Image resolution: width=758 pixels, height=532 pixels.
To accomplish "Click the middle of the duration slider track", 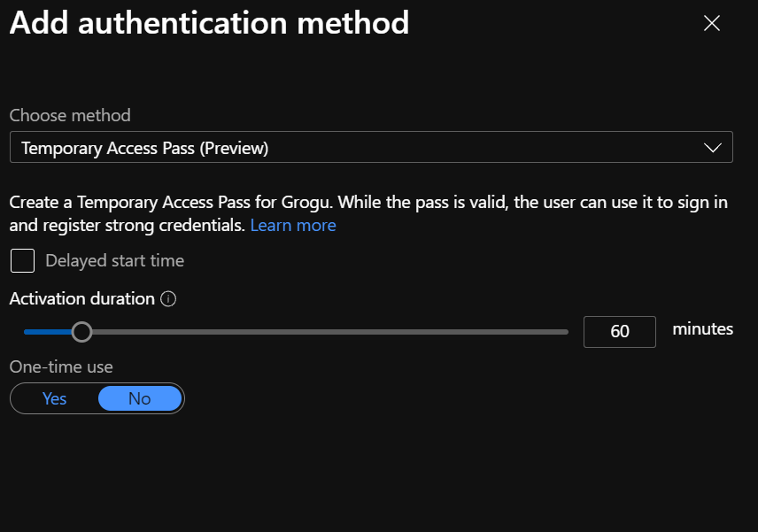I will tap(296, 332).
